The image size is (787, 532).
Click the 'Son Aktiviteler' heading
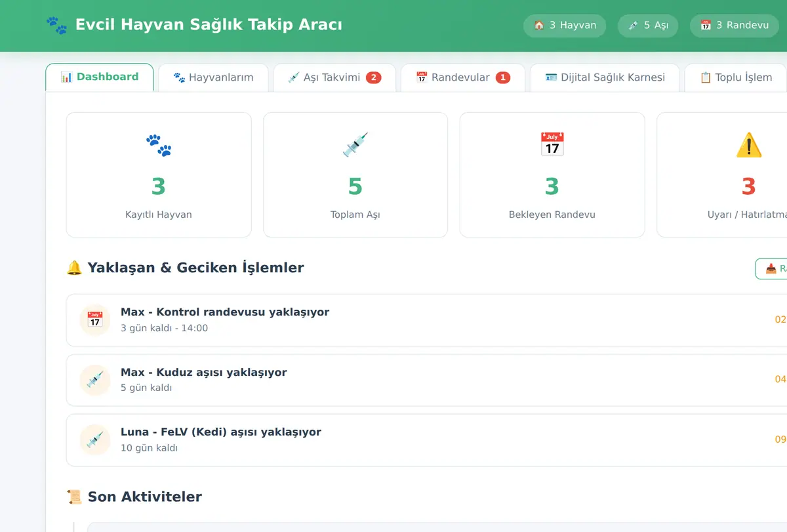coord(144,497)
